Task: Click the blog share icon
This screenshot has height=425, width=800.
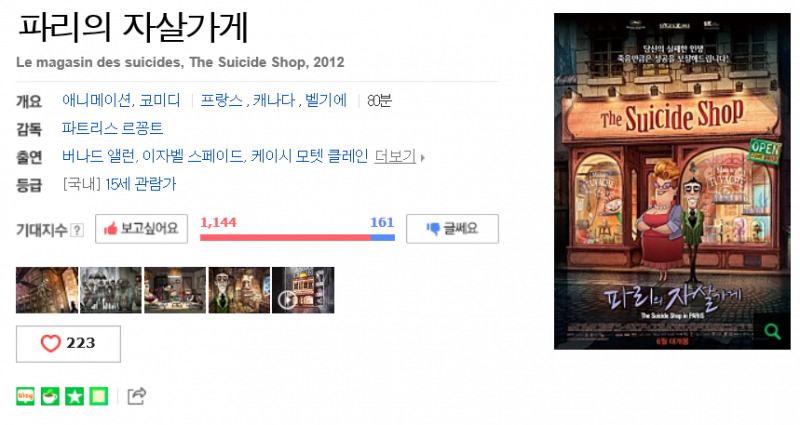Action: [x=26, y=396]
